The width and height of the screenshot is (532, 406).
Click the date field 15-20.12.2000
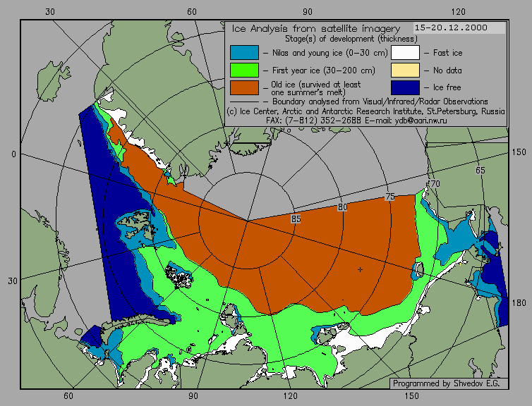point(459,28)
